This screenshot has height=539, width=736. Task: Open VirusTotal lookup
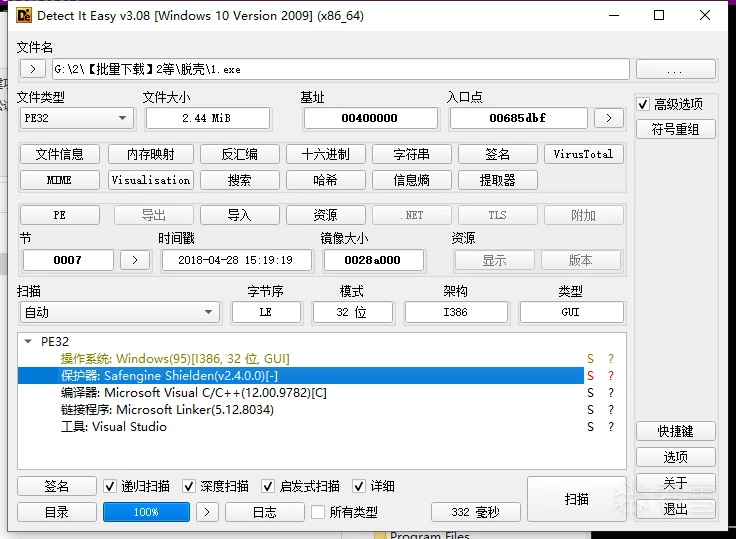click(x=583, y=154)
